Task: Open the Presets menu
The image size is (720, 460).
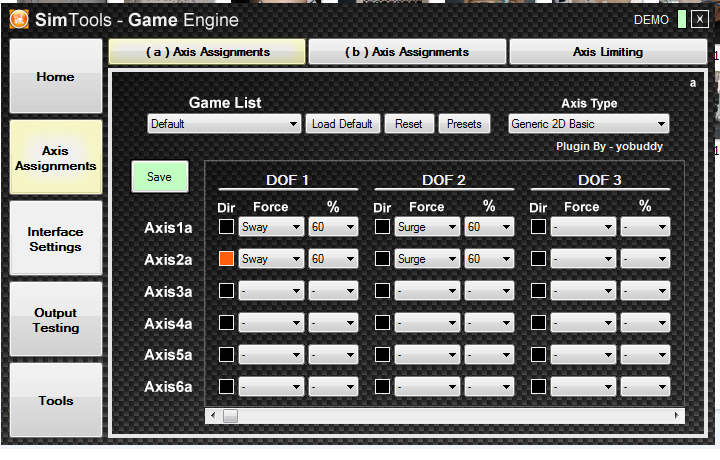Action: (464, 124)
